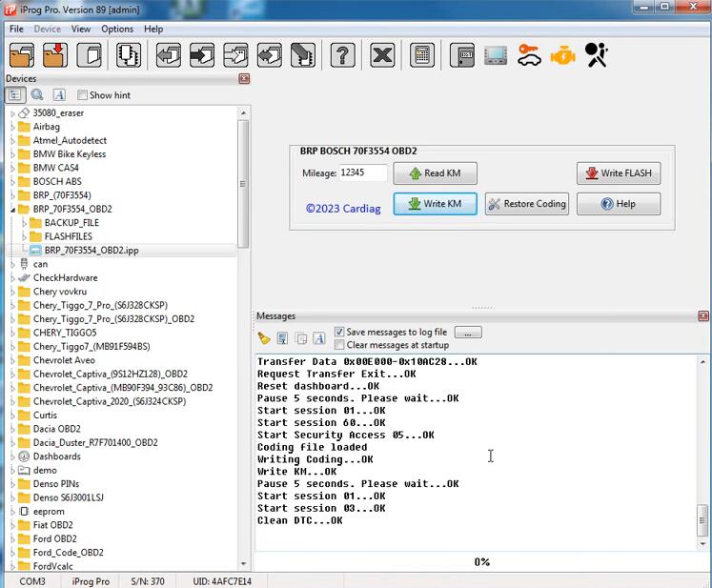Image resolution: width=712 pixels, height=588 pixels.
Task: Click the orange engine toolbar icon
Action: point(563,56)
